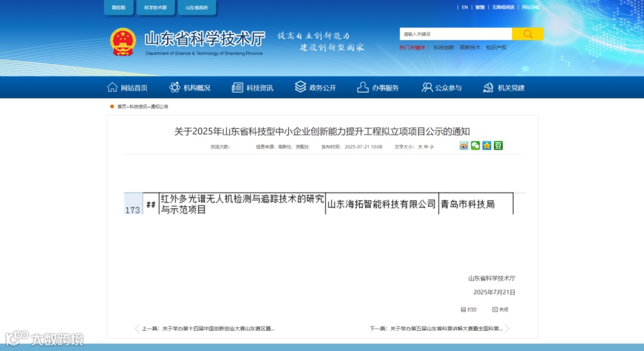The height and width of the screenshot is (351, 644).
Task: Open 机构概况 navigation tab
Action: tap(190, 88)
